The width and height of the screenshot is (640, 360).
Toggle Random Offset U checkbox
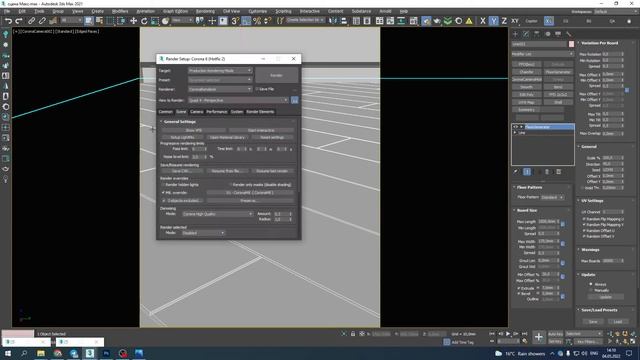(584, 231)
